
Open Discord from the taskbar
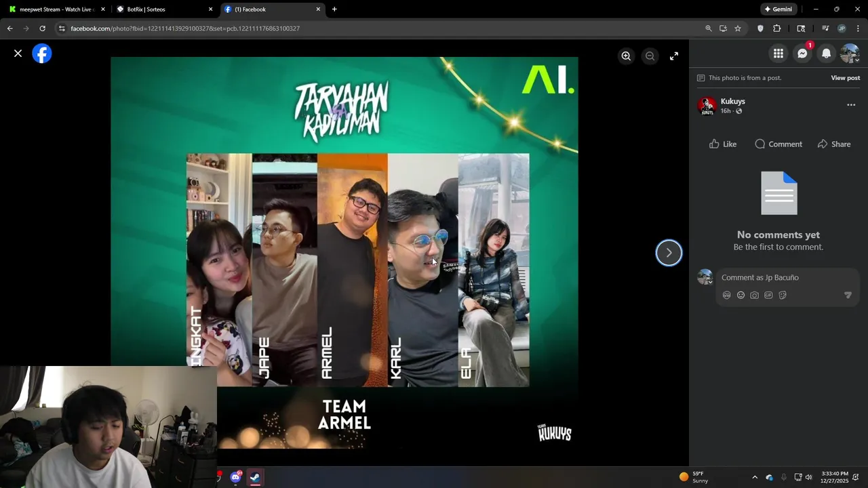236,477
